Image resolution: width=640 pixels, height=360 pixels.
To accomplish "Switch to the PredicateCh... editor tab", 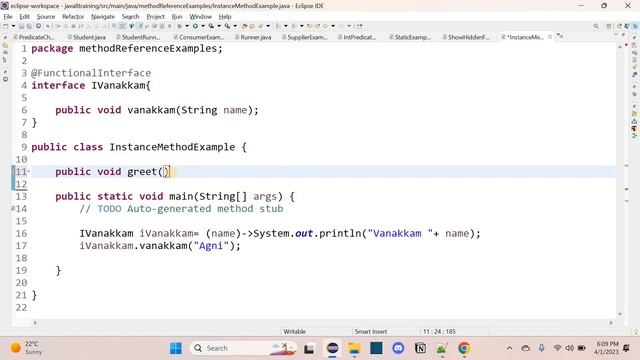I will (x=34, y=37).
